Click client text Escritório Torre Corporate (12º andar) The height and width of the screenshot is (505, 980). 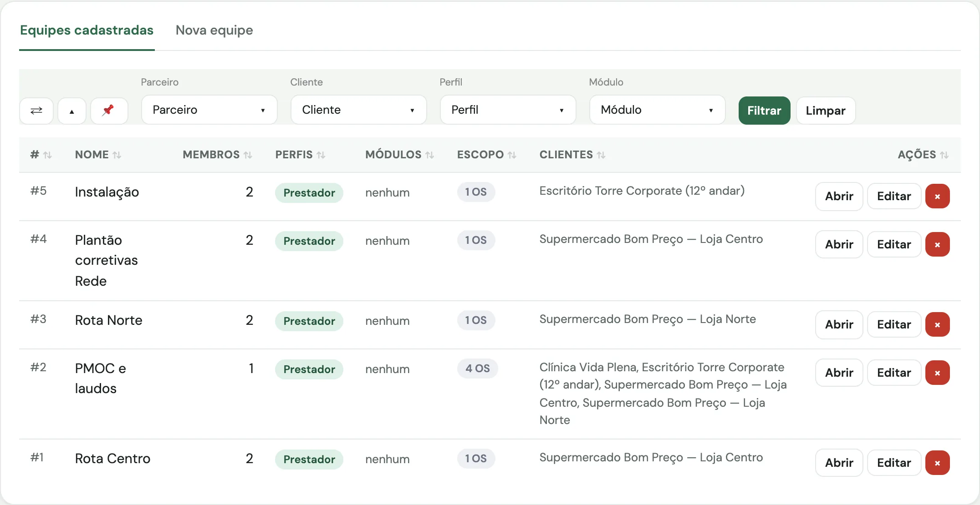[x=642, y=191]
